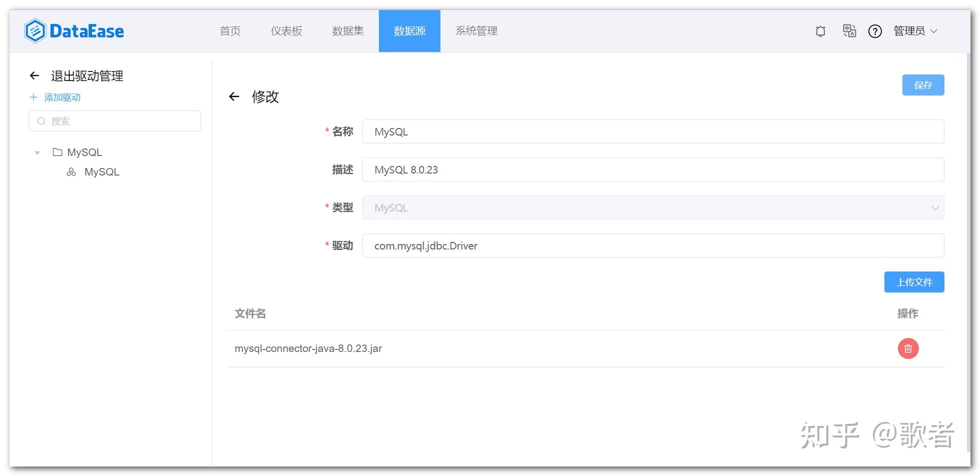Focus the 搜索 input field
Screen dimensions: 980x476
tap(115, 121)
